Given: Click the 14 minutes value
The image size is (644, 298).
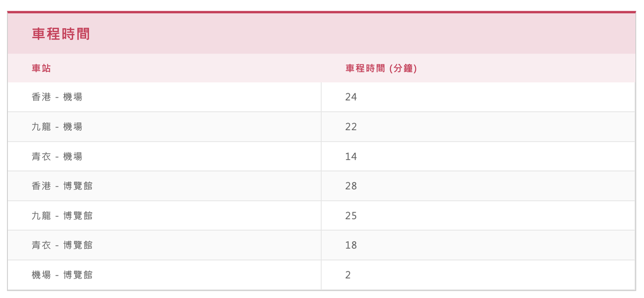Looking at the screenshot, I should click(x=351, y=156).
